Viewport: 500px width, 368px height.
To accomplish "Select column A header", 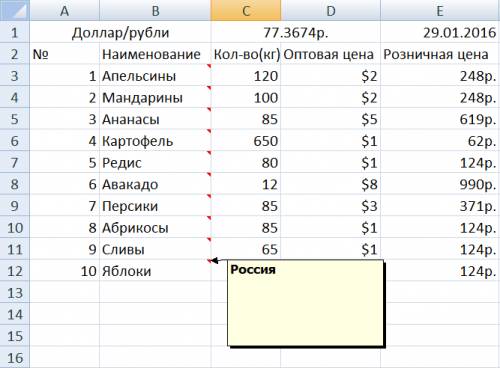I will [x=65, y=10].
